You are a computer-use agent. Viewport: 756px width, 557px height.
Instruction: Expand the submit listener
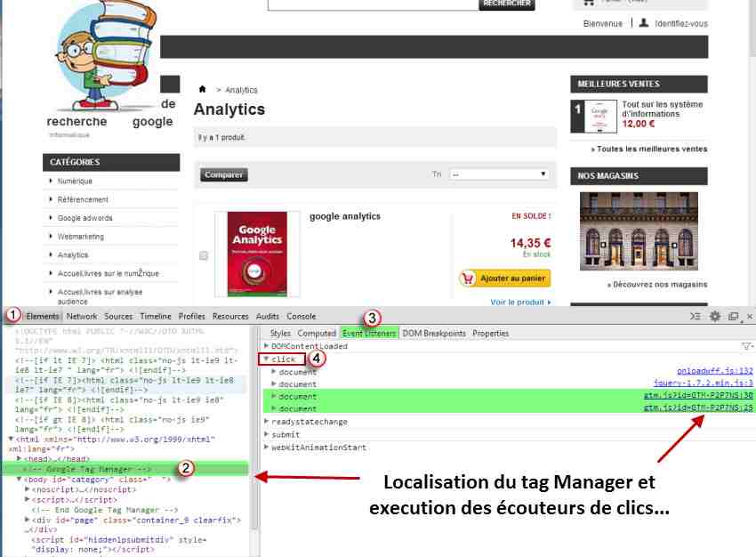266,434
